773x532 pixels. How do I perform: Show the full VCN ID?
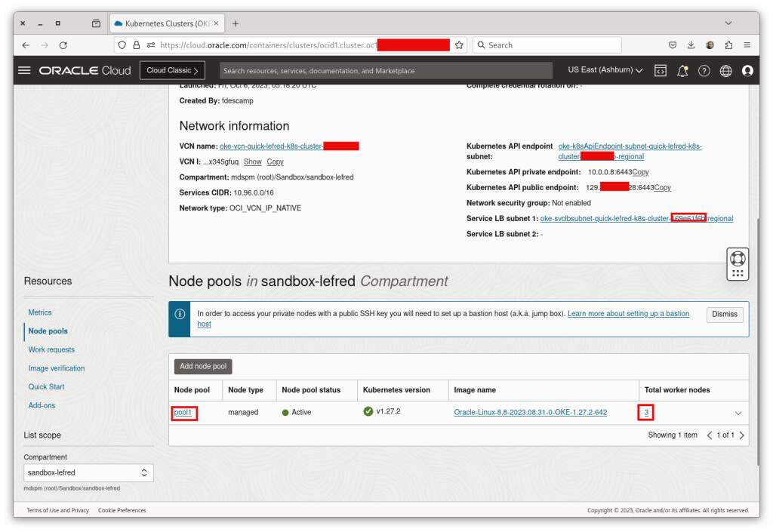[x=252, y=162]
